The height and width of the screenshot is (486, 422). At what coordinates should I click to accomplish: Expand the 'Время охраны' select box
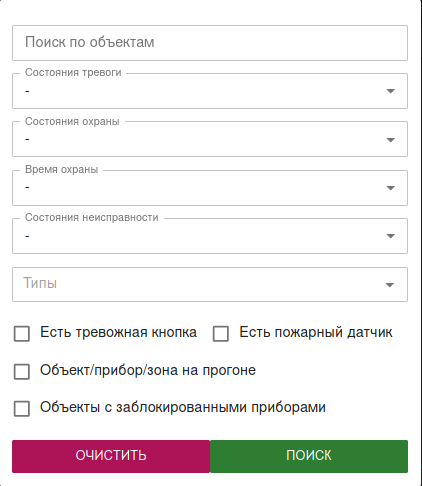pyautogui.click(x=210, y=188)
